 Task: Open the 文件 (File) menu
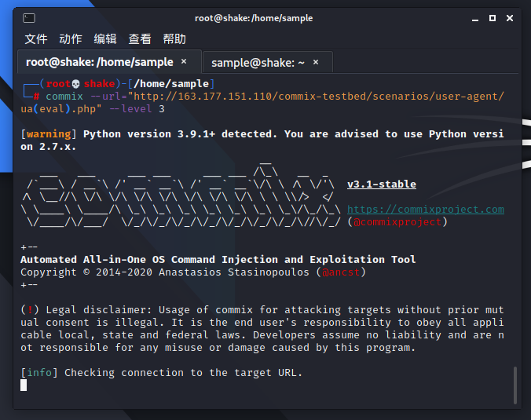36,39
